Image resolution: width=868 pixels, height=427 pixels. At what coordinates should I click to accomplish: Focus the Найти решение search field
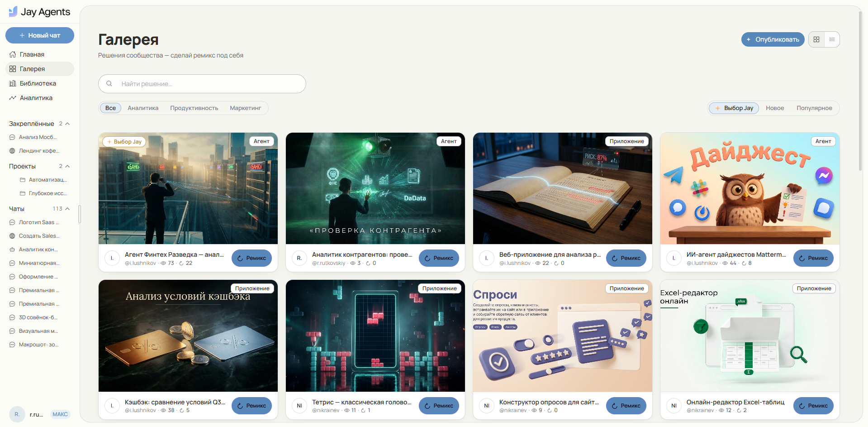tap(202, 84)
